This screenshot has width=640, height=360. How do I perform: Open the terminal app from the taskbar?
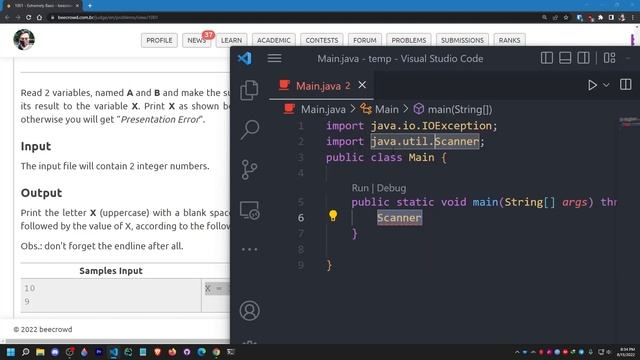[231, 352]
